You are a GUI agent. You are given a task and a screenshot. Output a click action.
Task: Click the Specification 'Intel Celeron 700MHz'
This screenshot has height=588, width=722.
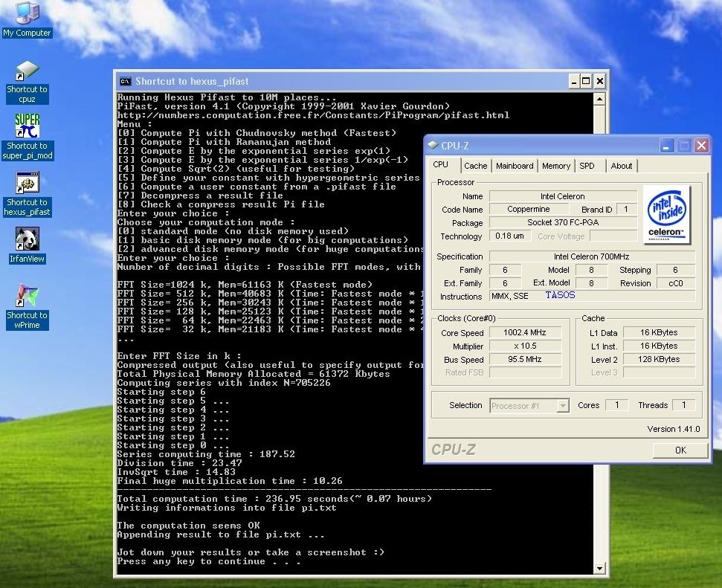click(592, 256)
